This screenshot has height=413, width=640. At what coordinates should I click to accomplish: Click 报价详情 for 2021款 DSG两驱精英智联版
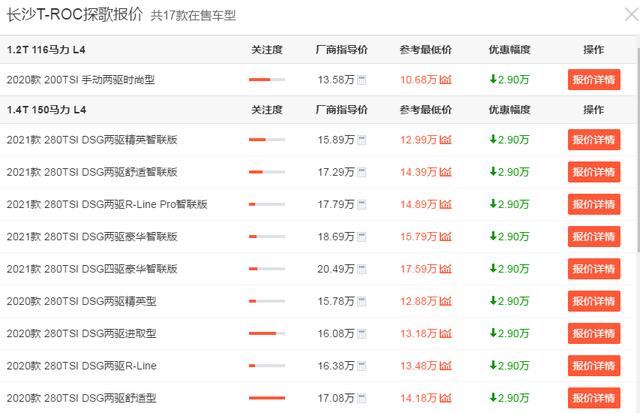click(594, 140)
